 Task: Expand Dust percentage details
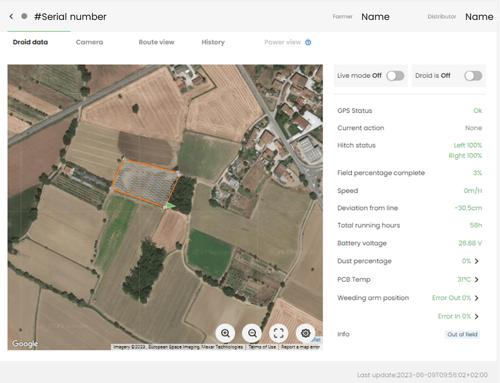[477, 261]
